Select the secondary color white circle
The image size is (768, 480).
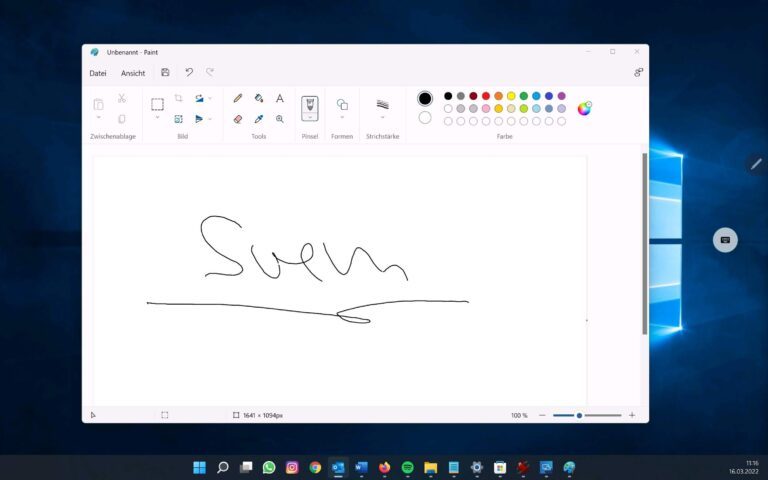pyautogui.click(x=425, y=118)
